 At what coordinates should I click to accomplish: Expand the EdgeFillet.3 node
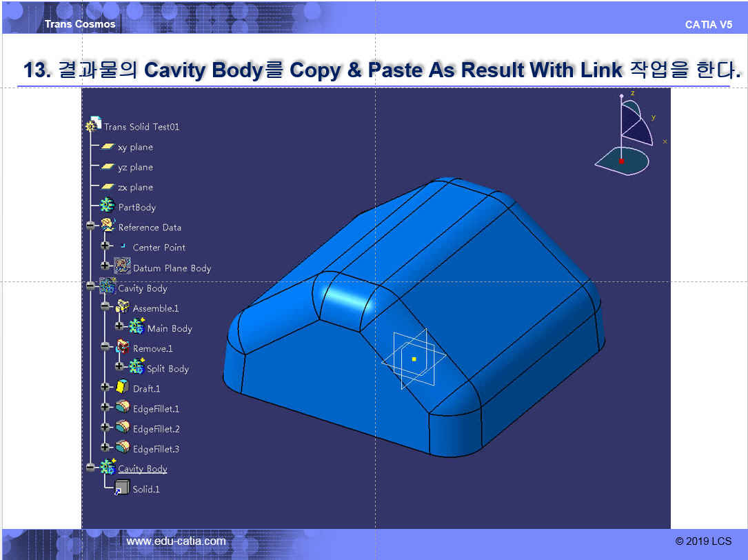[105, 448]
